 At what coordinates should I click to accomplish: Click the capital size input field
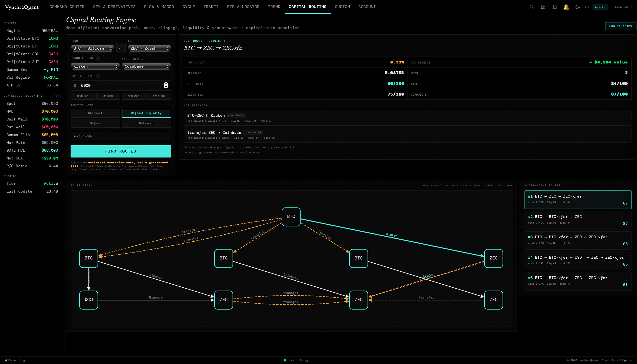pos(121,85)
